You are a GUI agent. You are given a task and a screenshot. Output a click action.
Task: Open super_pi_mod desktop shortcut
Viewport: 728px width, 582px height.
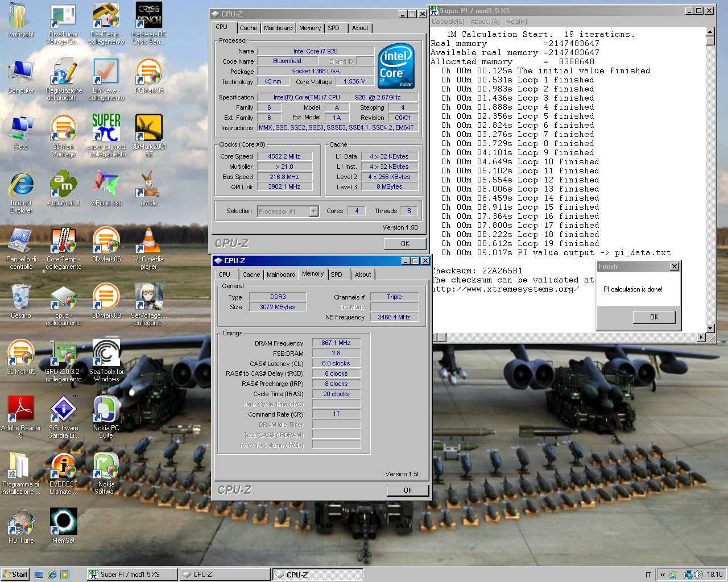tap(106, 135)
